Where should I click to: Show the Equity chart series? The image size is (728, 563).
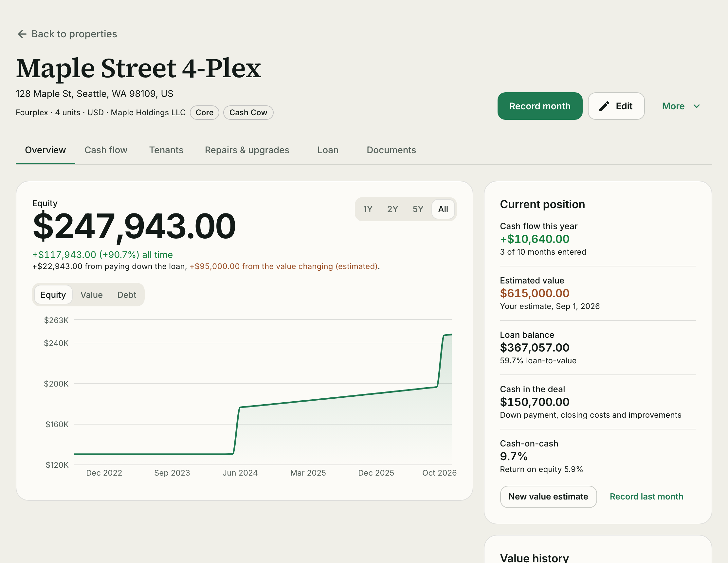tap(53, 295)
